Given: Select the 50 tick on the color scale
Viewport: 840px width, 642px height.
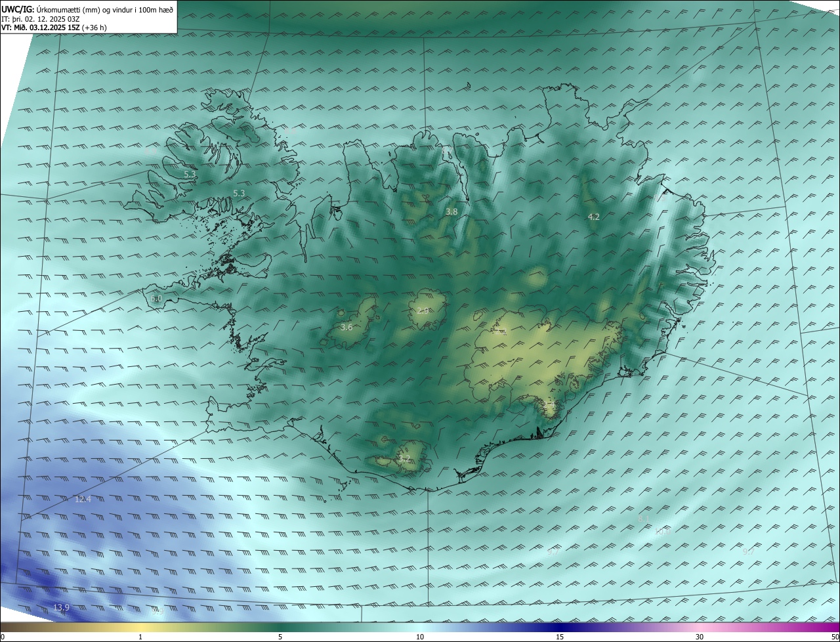Looking at the screenshot, I should pos(835,637).
